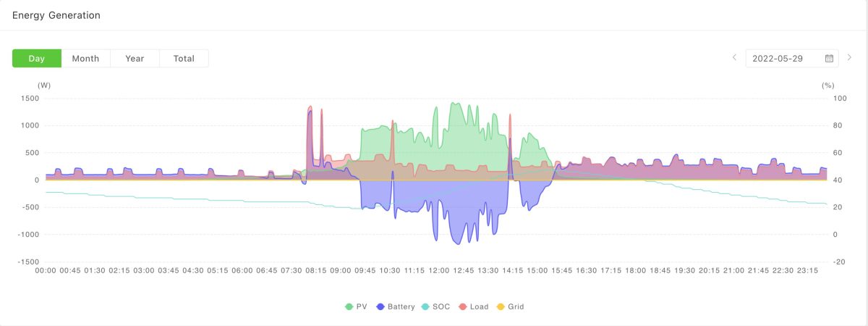Hide the Battery series via its legend label
The width and height of the screenshot is (868, 326).
[x=401, y=307]
